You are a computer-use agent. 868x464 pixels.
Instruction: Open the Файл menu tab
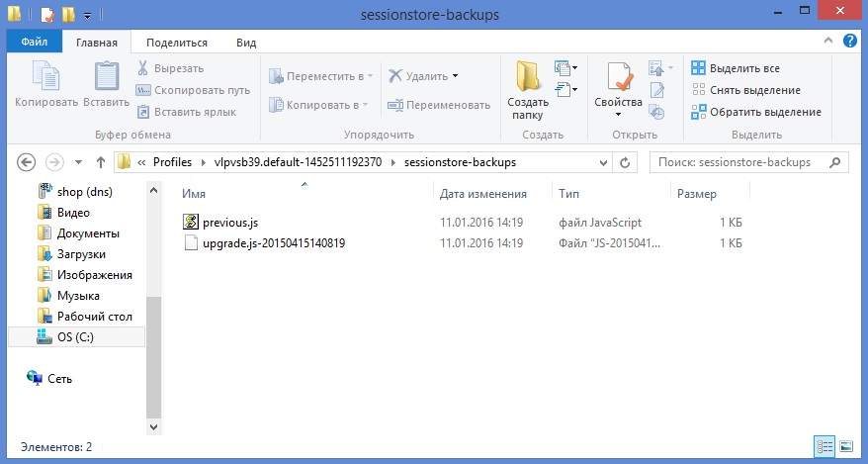[x=35, y=43]
